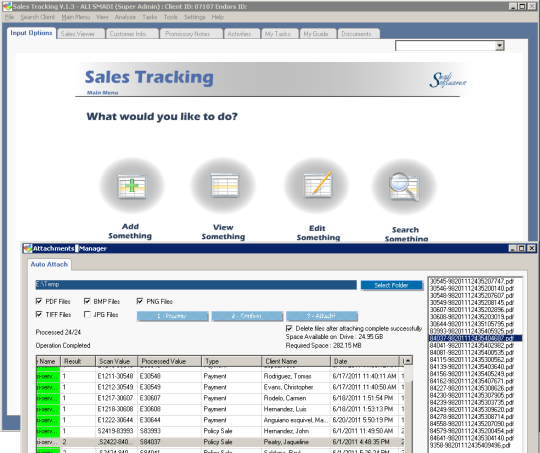Switch to the My Guide tab
The image size is (540, 453).
point(318,34)
